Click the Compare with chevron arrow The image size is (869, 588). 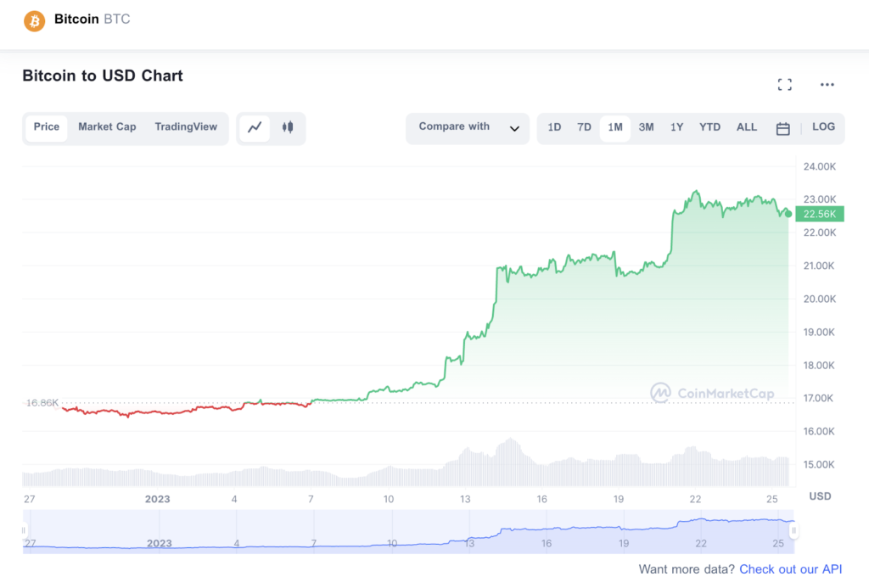coord(514,129)
